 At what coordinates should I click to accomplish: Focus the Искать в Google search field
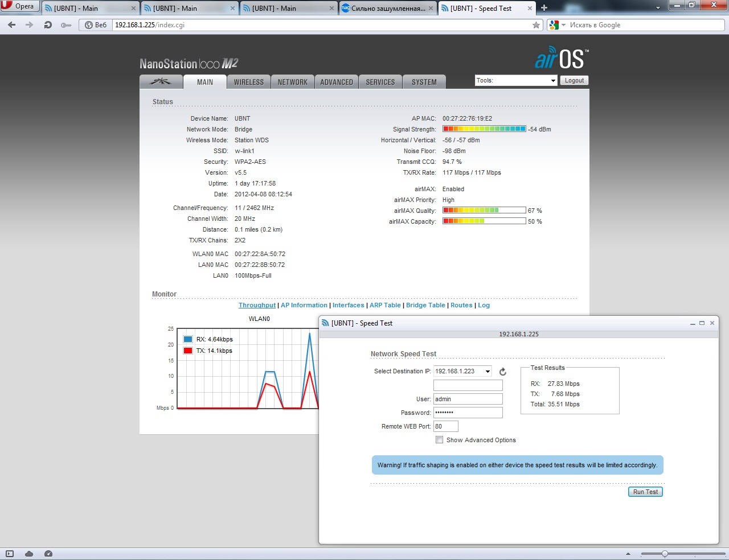pos(645,25)
